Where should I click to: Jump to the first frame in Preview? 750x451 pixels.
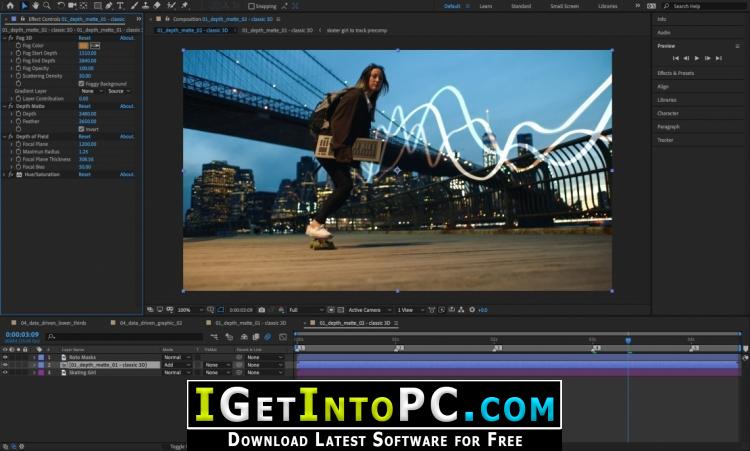point(677,58)
